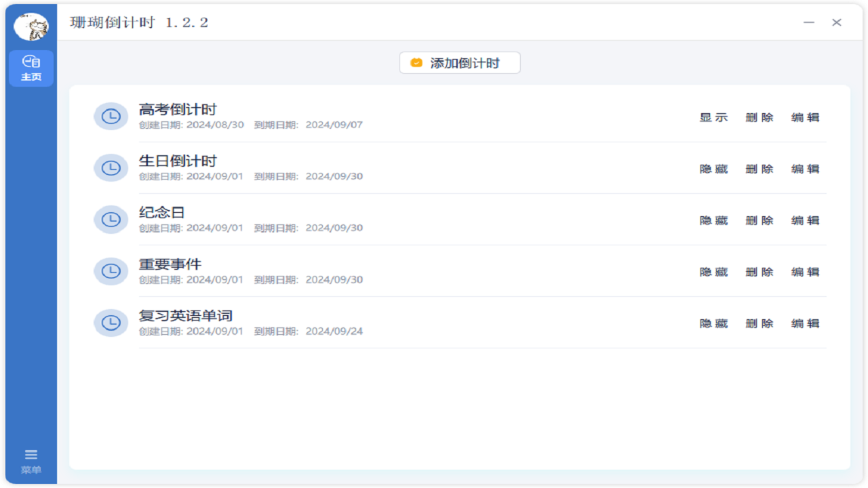Click the clock icon beside 重要事件

pos(111,270)
